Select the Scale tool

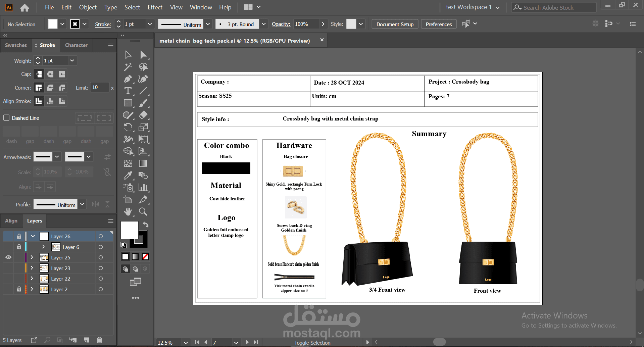click(x=143, y=127)
